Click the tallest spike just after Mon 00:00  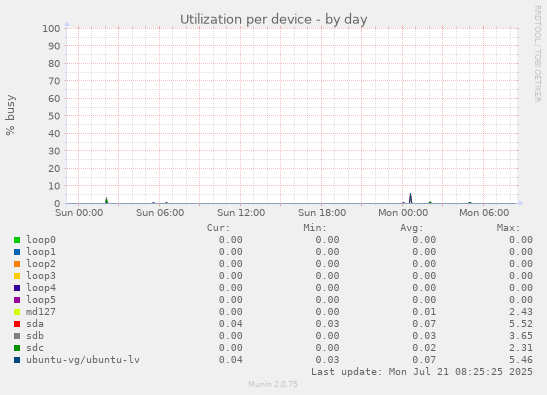411,198
